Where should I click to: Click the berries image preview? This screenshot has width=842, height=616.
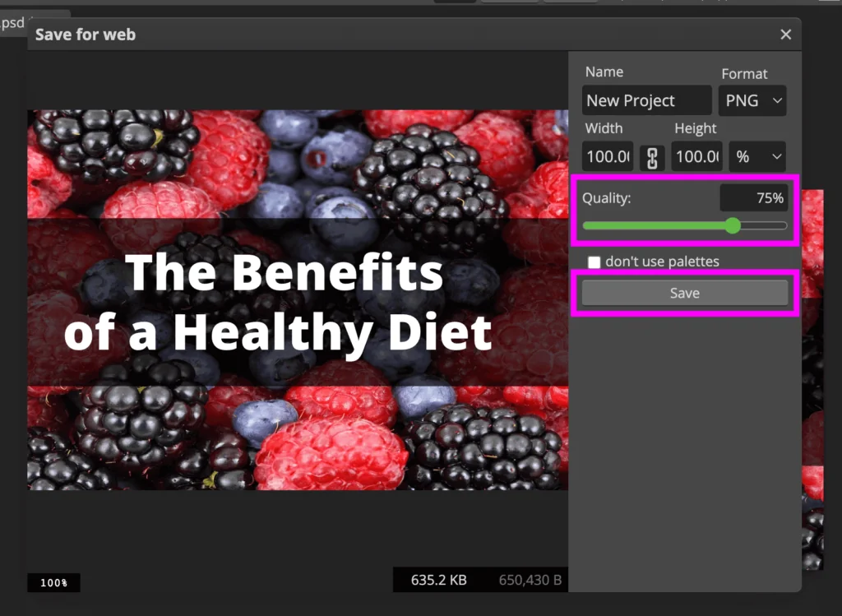click(298, 299)
